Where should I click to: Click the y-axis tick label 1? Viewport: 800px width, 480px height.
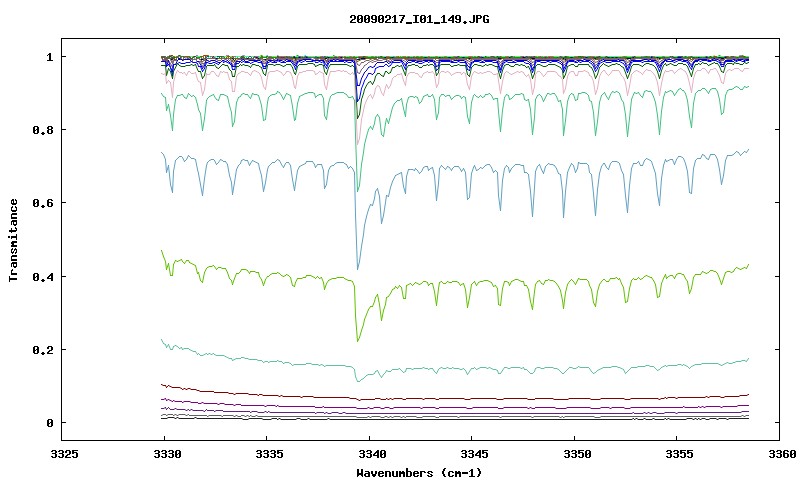(49, 57)
